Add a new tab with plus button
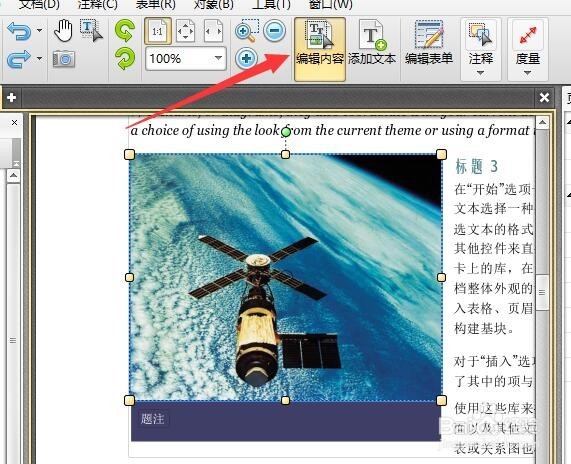Viewport: 571px width, 464px height. tap(11, 97)
